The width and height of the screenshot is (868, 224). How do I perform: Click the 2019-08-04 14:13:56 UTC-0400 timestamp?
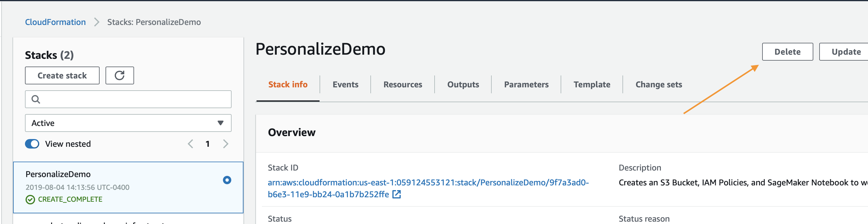78,187
